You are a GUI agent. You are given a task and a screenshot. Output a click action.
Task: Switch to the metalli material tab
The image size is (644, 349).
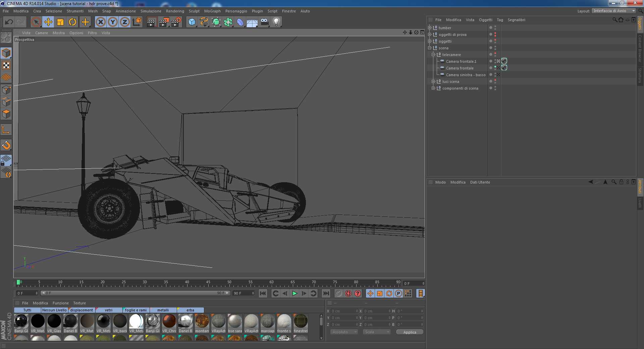(x=163, y=310)
